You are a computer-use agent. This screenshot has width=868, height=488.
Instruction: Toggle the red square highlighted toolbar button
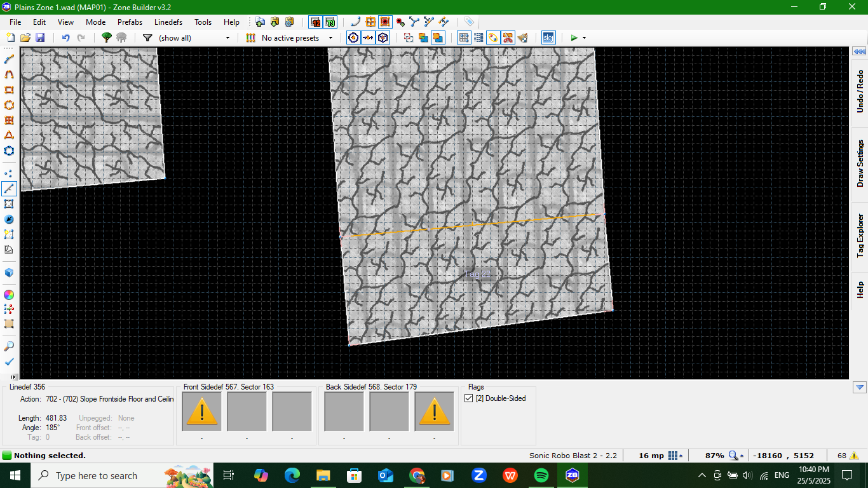coord(385,22)
